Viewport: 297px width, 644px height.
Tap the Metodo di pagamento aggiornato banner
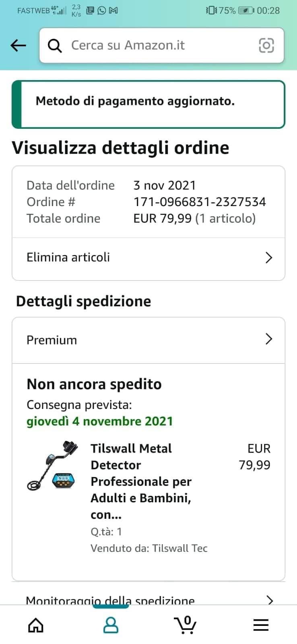point(148,105)
